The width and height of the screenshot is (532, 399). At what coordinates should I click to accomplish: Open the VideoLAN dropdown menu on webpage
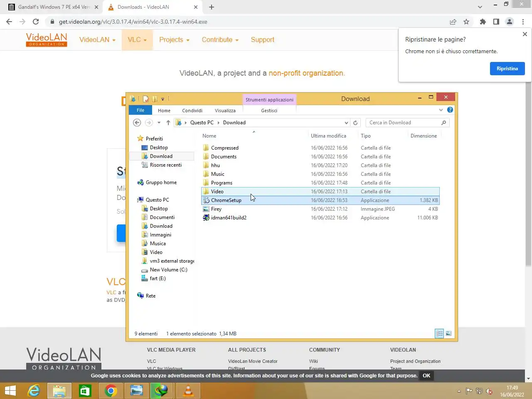coord(97,40)
